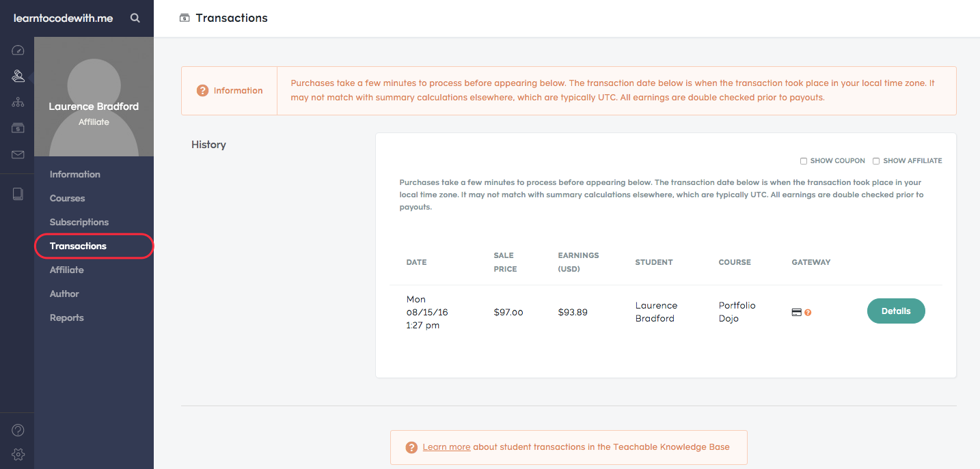980x469 pixels.
Task: Open the Reports menu item
Action: [67, 317]
